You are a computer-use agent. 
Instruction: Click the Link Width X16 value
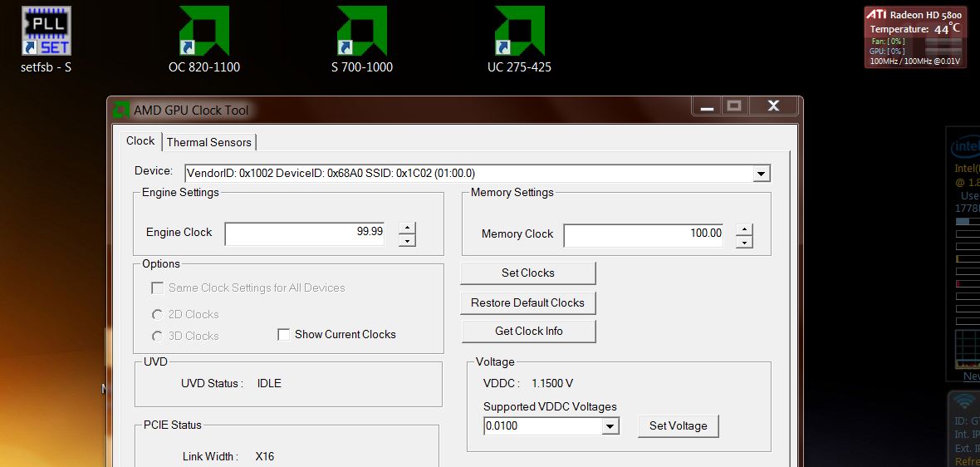click(x=265, y=456)
